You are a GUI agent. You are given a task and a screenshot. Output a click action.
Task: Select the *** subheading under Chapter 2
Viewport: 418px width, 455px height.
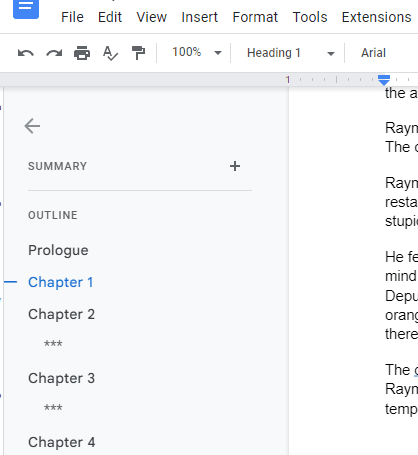53,344
